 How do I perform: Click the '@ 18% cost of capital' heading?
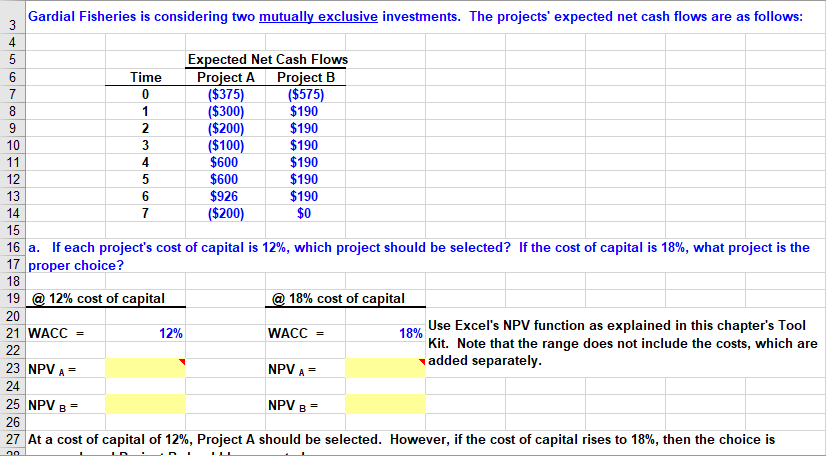[x=338, y=299]
